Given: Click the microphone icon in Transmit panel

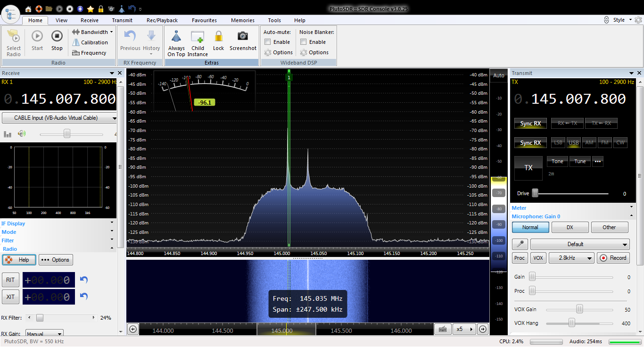Looking at the screenshot, I should tap(520, 244).
